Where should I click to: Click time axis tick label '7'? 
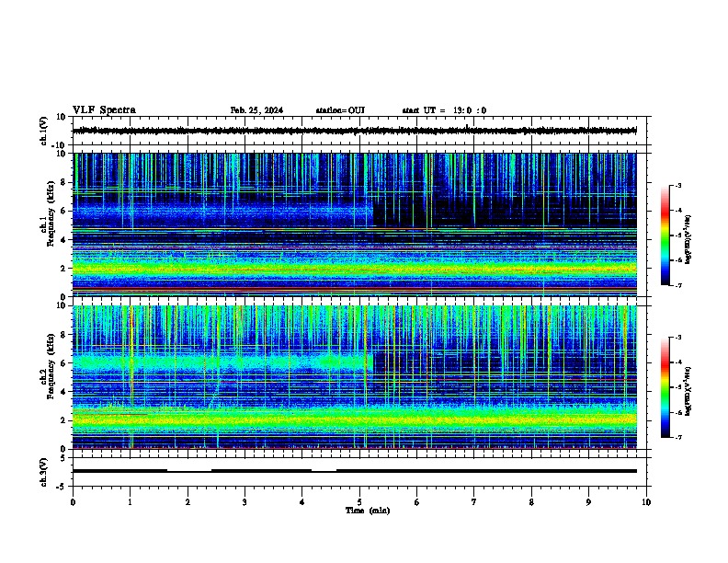[474, 502]
